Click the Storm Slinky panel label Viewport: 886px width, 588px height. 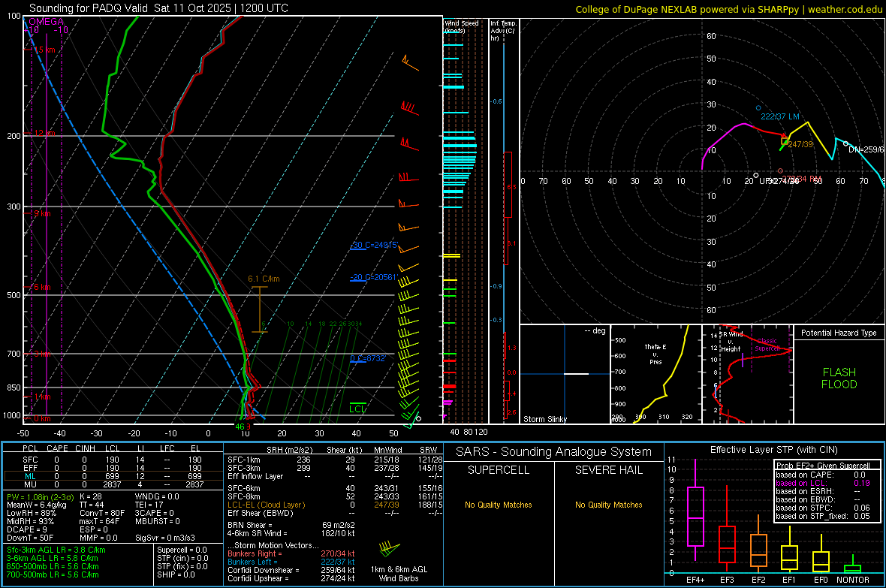(x=544, y=419)
